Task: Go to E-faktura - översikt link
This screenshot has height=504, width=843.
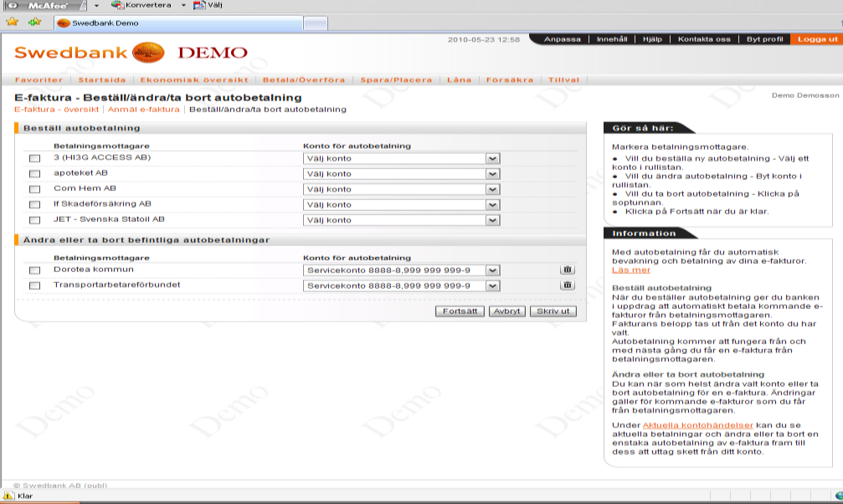Action: click(56, 109)
